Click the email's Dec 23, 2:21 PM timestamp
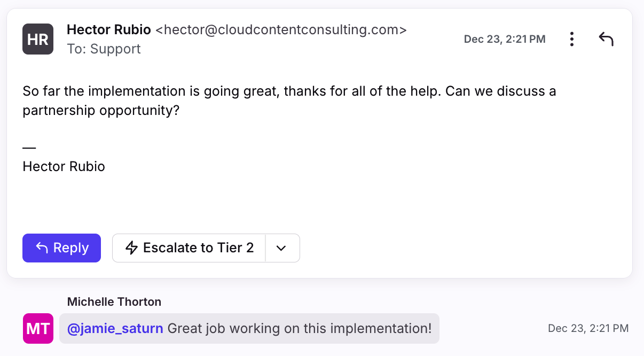 click(505, 39)
